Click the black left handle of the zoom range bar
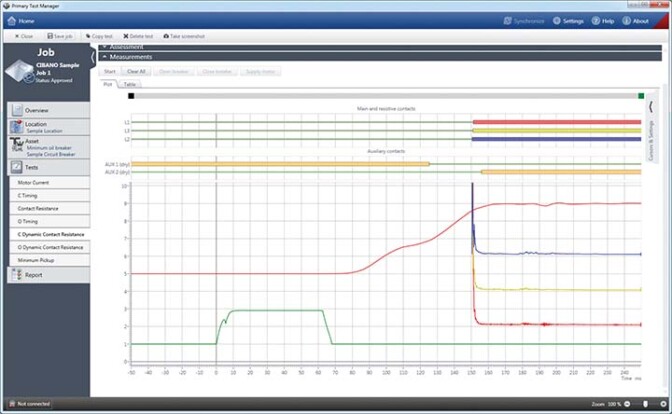The image size is (672, 414). coord(131,96)
